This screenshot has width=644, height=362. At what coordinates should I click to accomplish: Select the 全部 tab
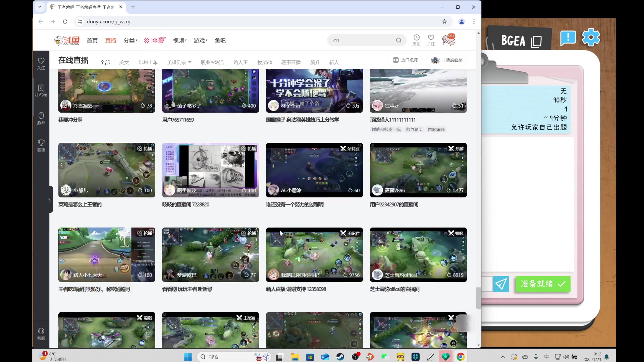(x=105, y=62)
